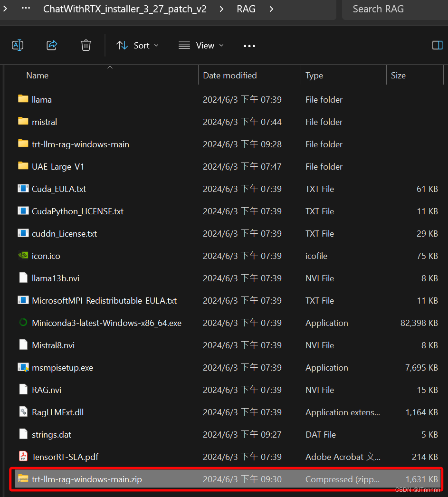Click the RagLLMExt.dll gear file icon
448x497 pixels.
pyautogui.click(x=23, y=412)
